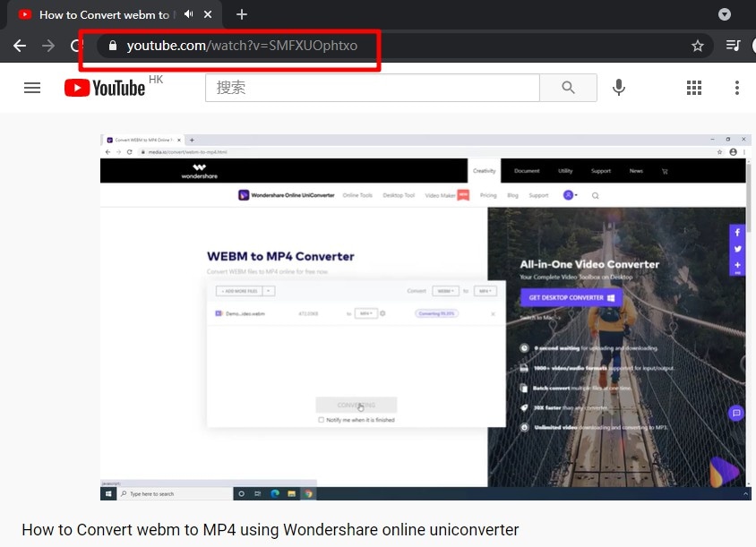Click the ADD MORE FILES button
756x547 pixels.
(x=239, y=291)
